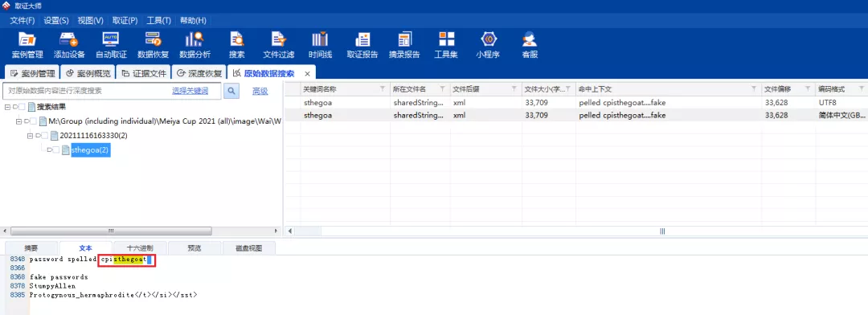868x315 pixels.
Task: Click the 'fake passwords' text line
Action: (x=59, y=276)
